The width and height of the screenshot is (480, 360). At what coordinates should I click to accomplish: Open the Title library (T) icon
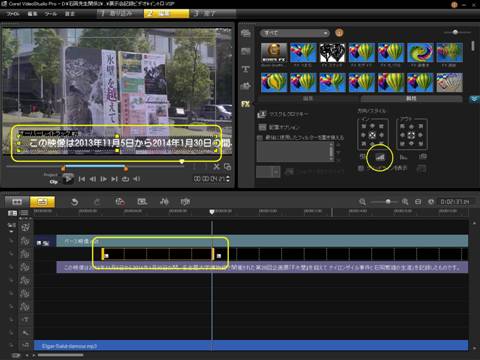246,69
